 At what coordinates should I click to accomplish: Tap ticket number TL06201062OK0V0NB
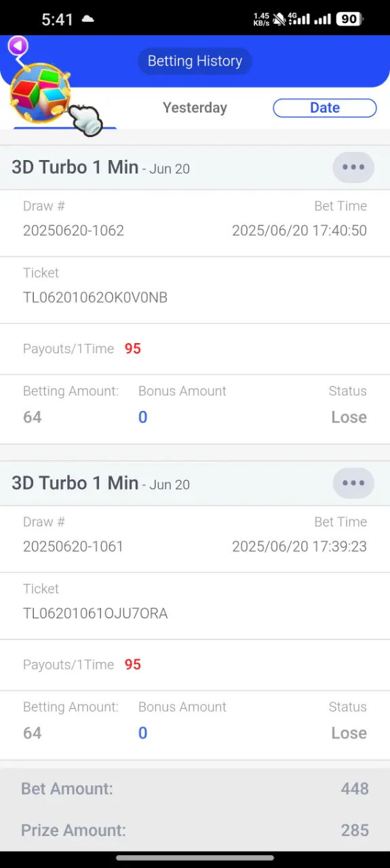[96, 298]
